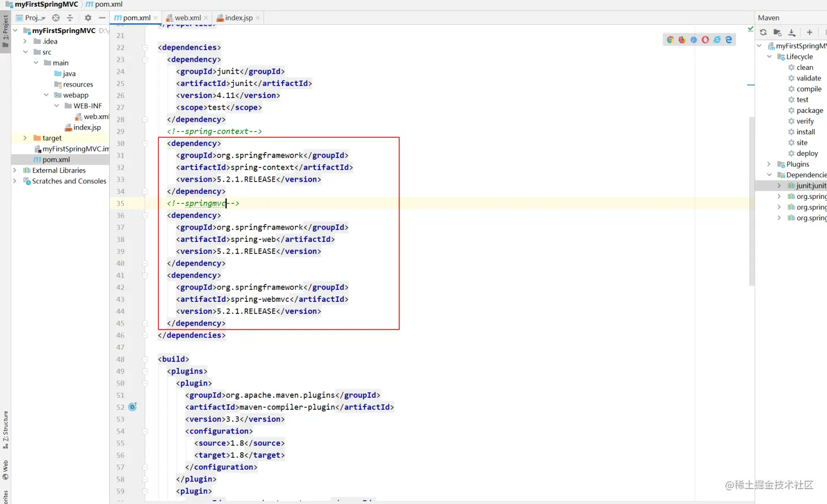The height and width of the screenshot is (504, 827).
Task: Fold spring-webmvc dependency at line 41
Action: [x=145, y=275]
